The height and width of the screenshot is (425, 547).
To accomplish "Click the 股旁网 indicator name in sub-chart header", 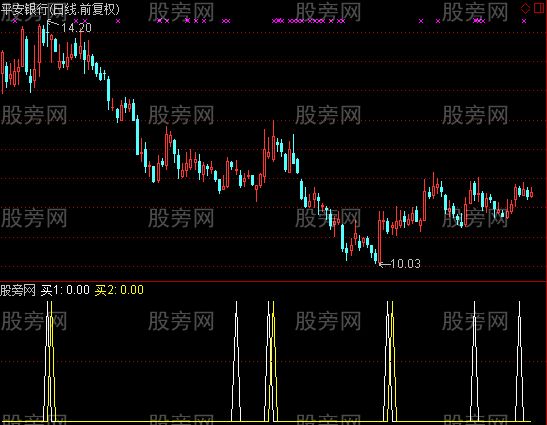I will click(x=18, y=290).
